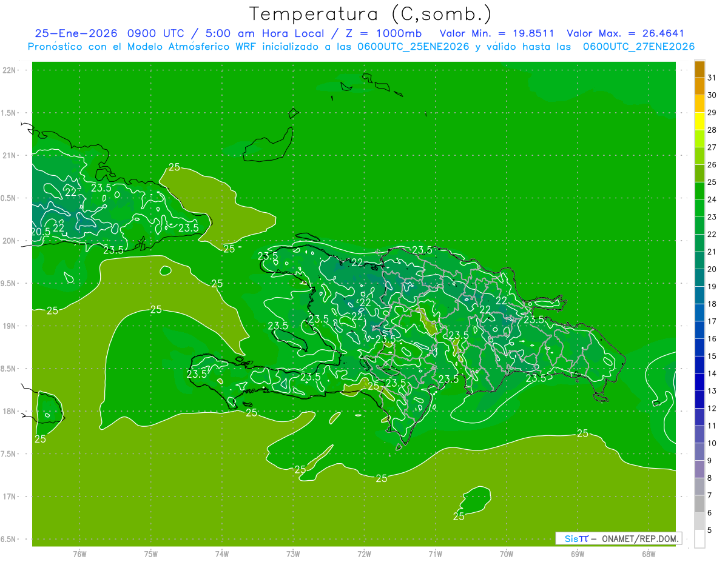The image size is (728, 562).
Task: Click "0600UTC_27ENE2026" valid-until time
Action: [x=638, y=47]
